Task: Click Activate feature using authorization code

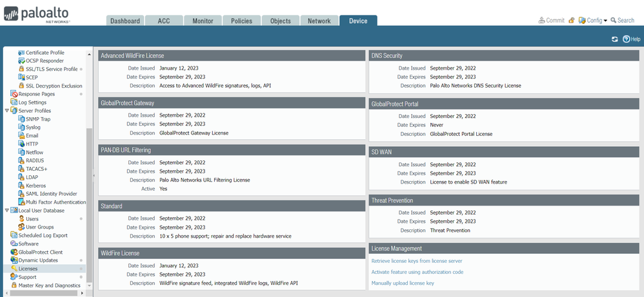Action: point(418,272)
